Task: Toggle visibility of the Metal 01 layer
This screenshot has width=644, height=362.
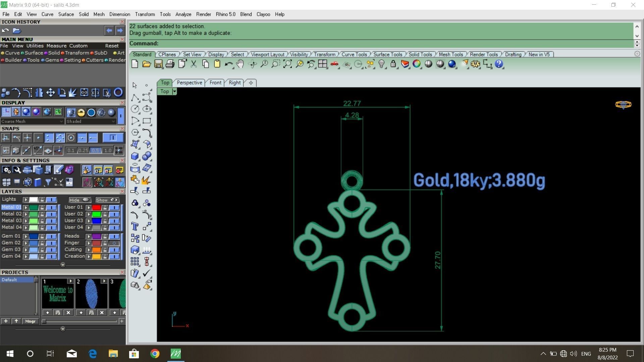Action: 51,207
